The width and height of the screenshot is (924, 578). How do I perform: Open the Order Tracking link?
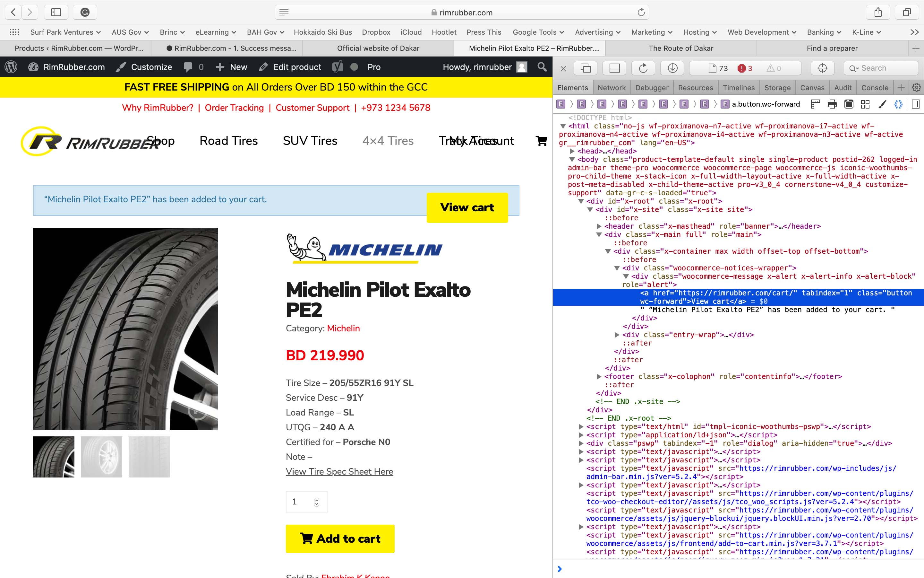234,108
